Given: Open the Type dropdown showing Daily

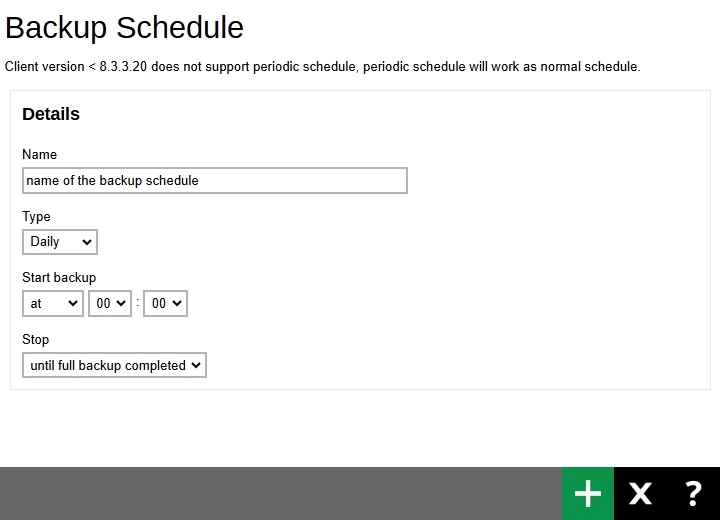Looking at the screenshot, I should [x=60, y=242].
